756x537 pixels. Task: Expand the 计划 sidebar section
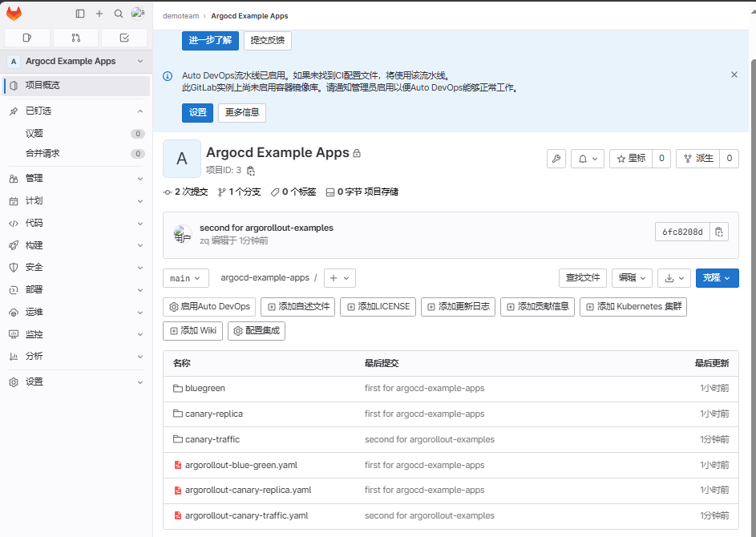[x=77, y=201]
